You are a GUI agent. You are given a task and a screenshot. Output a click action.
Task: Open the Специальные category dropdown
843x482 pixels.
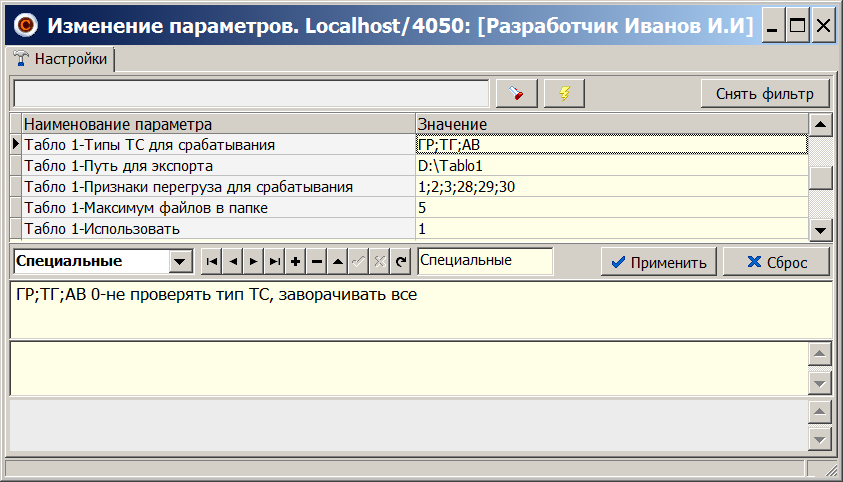click(180, 262)
